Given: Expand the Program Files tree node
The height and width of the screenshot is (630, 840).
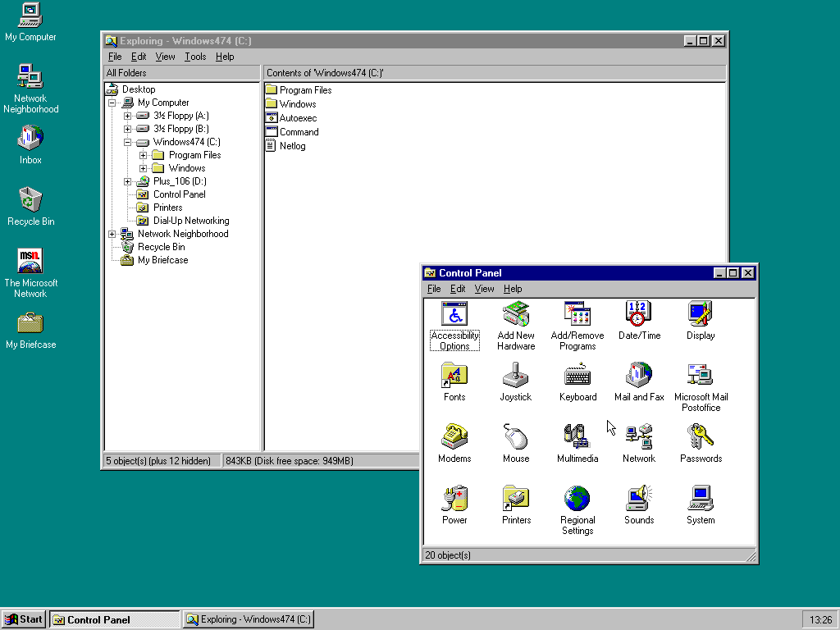Looking at the screenshot, I should tap(144, 155).
